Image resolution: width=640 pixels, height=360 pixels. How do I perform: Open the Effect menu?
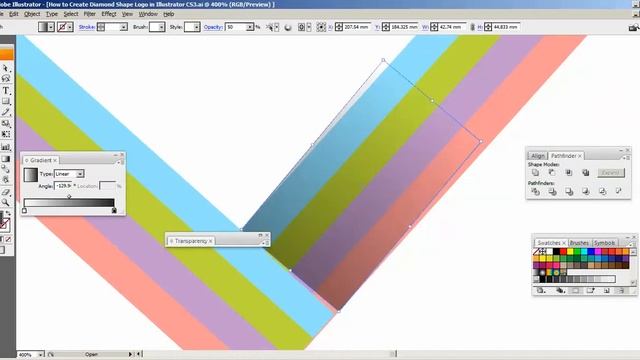tap(109, 14)
